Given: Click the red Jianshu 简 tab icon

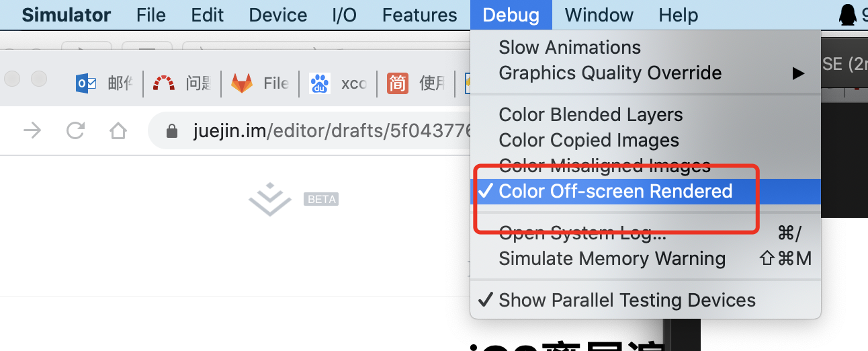Looking at the screenshot, I should coord(398,83).
